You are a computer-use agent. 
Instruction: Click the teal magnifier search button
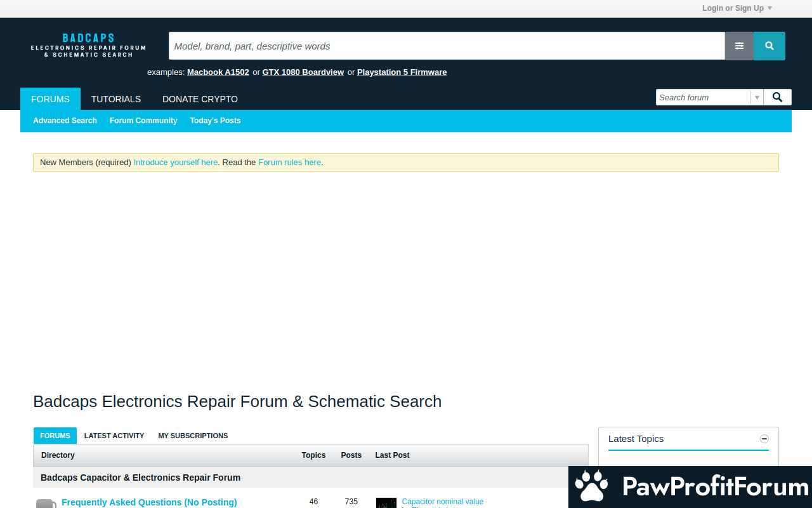769,46
